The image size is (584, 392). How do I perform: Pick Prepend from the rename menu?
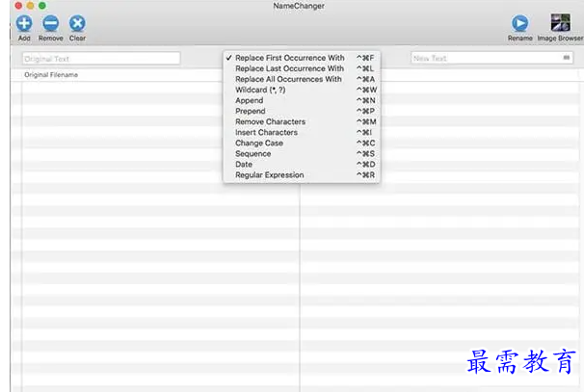[x=302, y=111]
